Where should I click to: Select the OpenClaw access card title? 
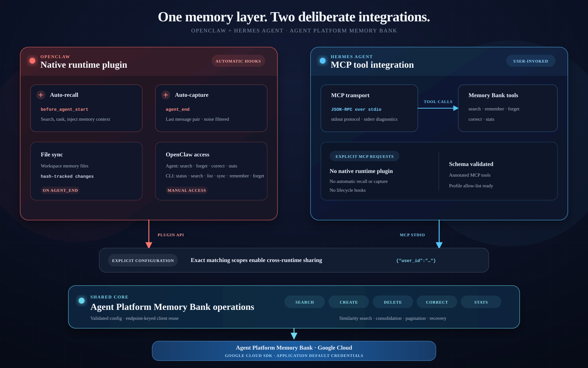click(187, 155)
